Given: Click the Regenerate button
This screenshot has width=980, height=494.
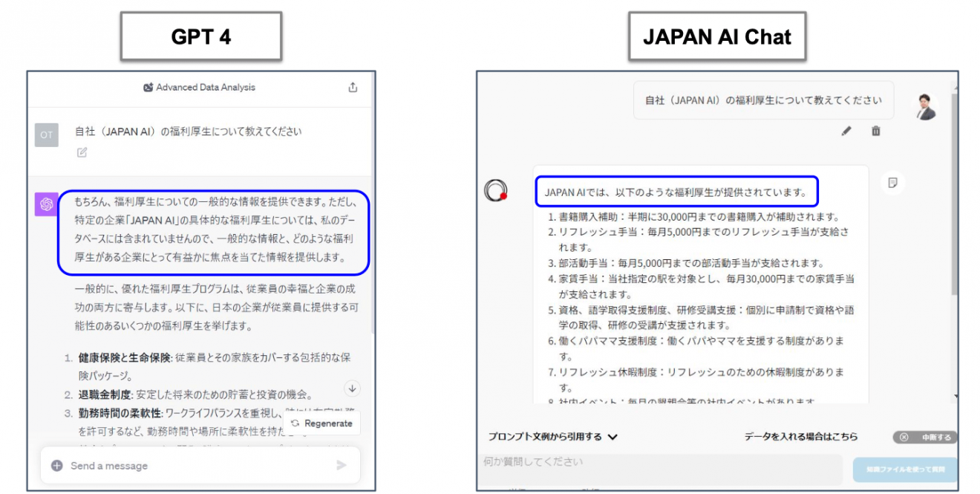Looking at the screenshot, I should (x=321, y=423).
